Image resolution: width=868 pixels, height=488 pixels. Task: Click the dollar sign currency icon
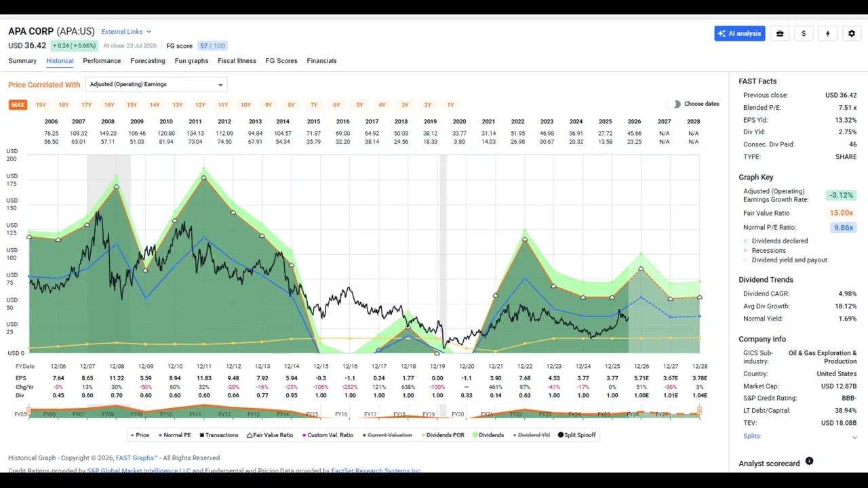pyautogui.click(x=804, y=33)
